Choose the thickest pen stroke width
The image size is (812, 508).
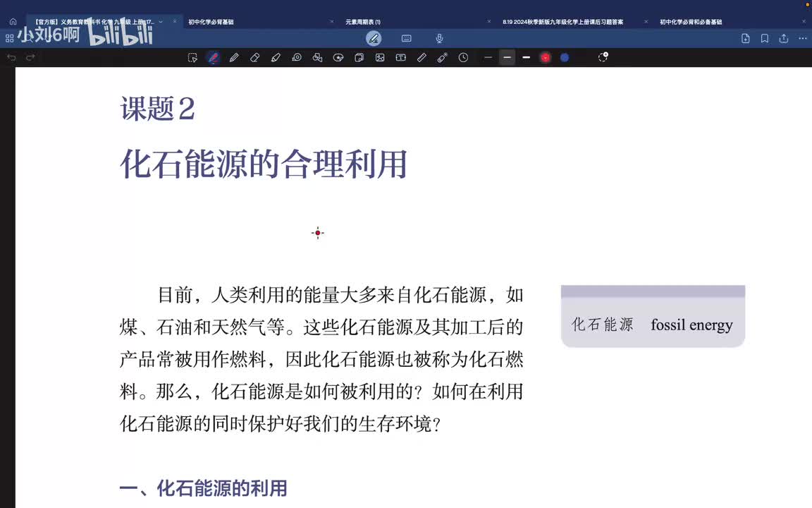pyautogui.click(x=526, y=58)
